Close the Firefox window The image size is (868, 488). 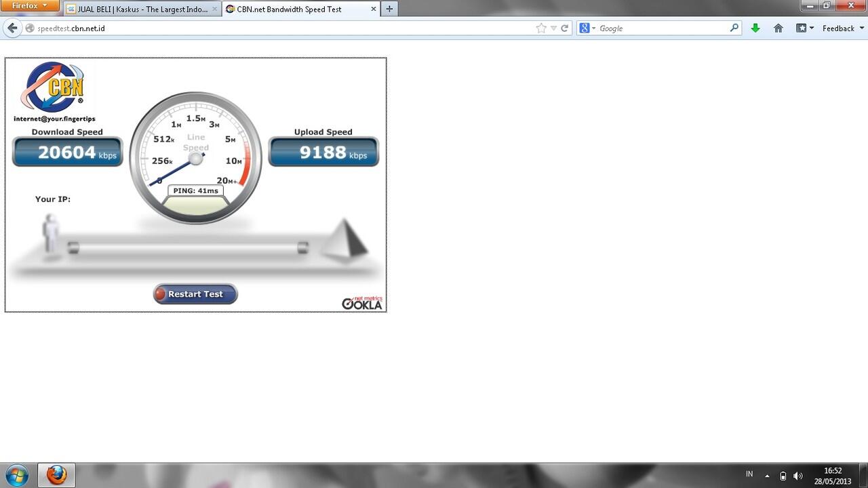point(851,5)
